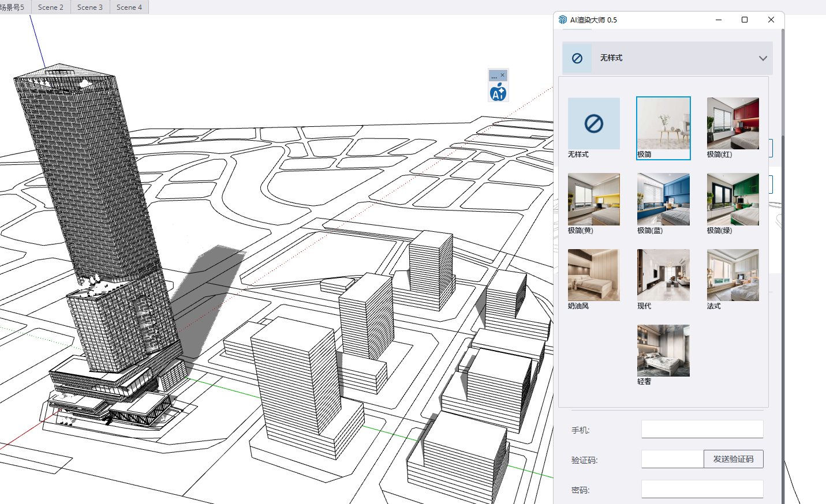Viewport: 826px width, 504px height.
Task: Go to the Scene 4 tab
Action: click(x=129, y=7)
